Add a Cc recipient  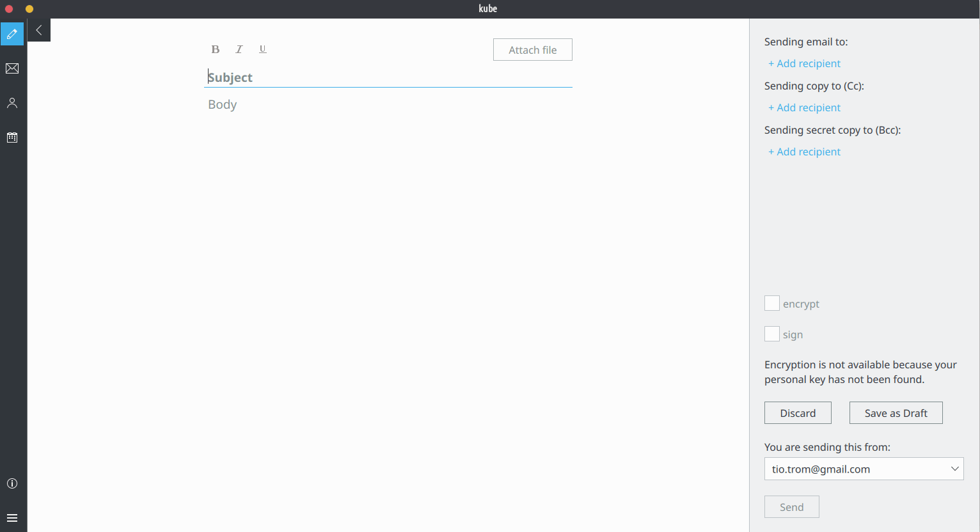click(x=805, y=107)
